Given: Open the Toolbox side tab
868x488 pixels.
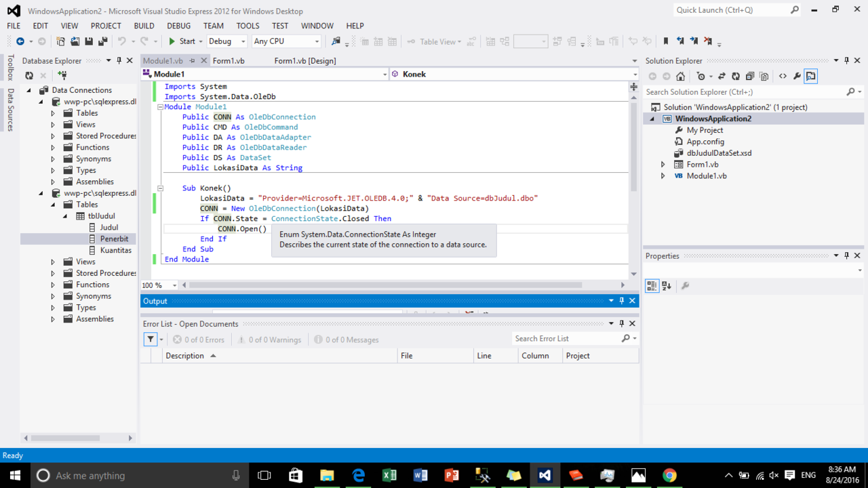Looking at the screenshot, I should (10, 68).
